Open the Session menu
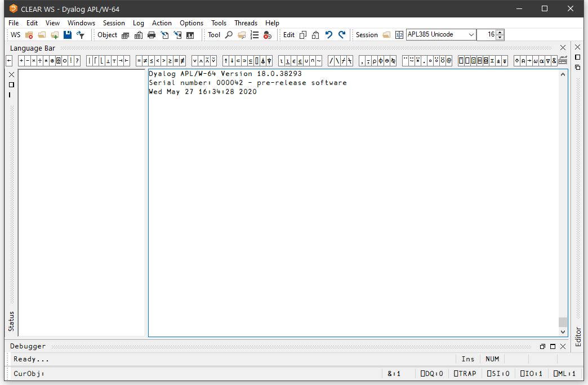 click(114, 23)
